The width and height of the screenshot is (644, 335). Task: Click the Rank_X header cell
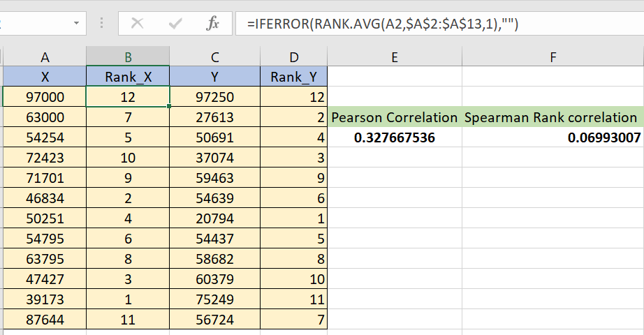coord(128,77)
